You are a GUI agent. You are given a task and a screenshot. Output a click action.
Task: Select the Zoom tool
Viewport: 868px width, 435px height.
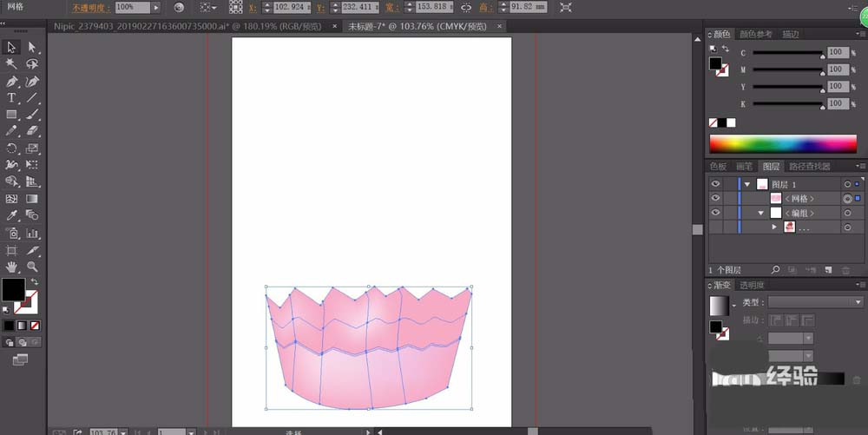click(32, 267)
